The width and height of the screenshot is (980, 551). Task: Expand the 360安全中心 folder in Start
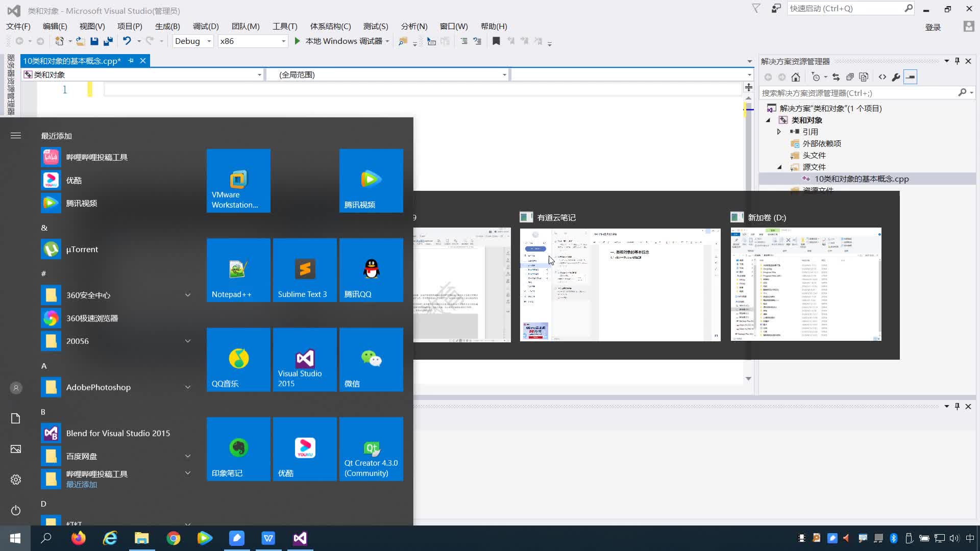[188, 295]
